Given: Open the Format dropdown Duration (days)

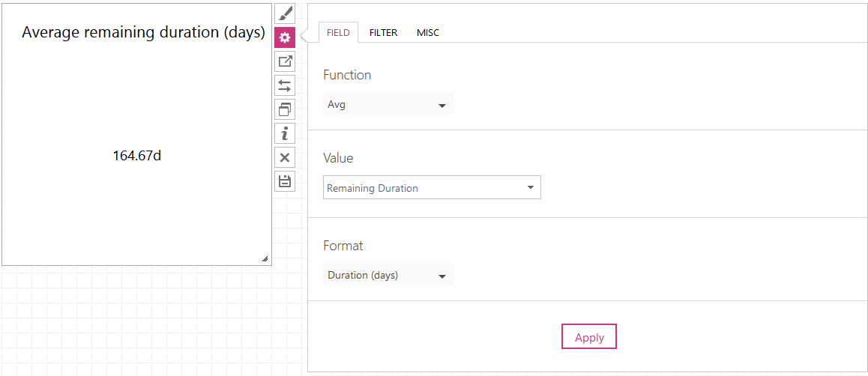Looking at the screenshot, I should click(388, 275).
